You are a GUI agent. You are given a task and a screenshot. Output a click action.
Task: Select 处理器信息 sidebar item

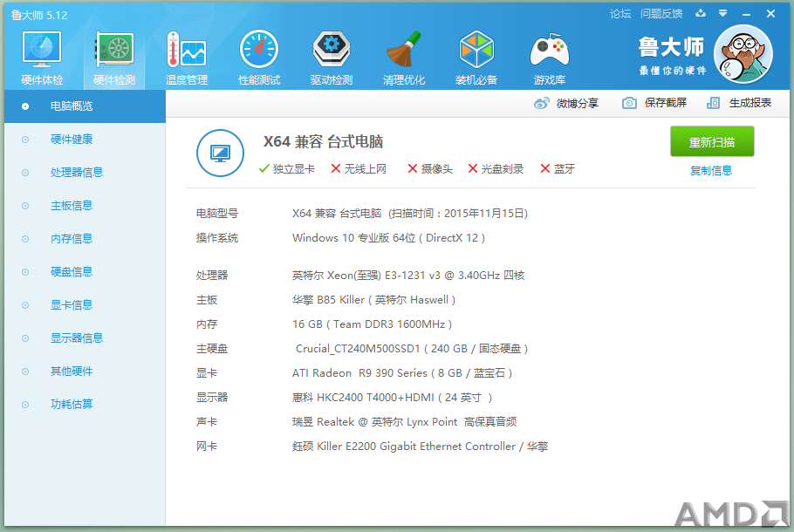86,173
